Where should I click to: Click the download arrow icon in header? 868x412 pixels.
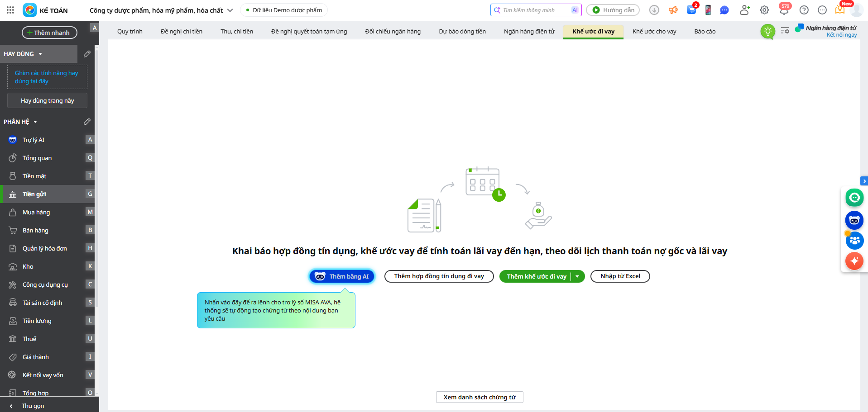[x=654, y=10]
